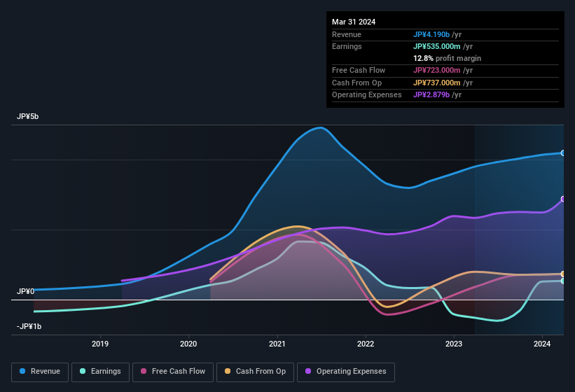Image resolution: width=575 pixels, height=392 pixels.
Task: Click the 2024 x-axis label
Action: click(542, 344)
